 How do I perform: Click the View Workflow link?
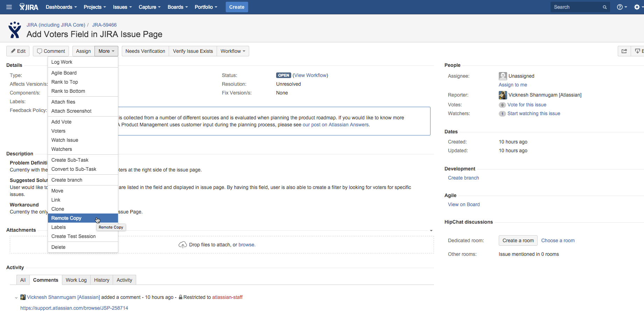pos(310,75)
